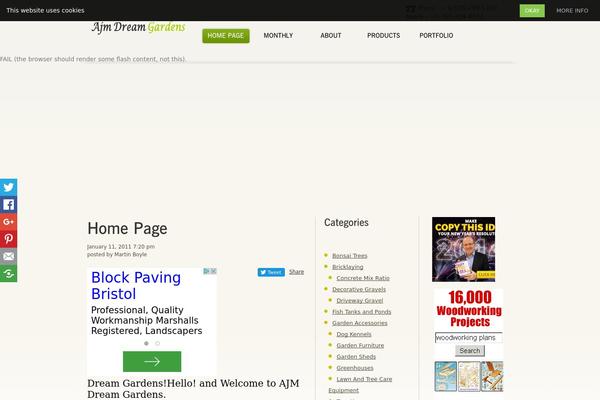Open MORE INFO about cookies

coord(572,11)
